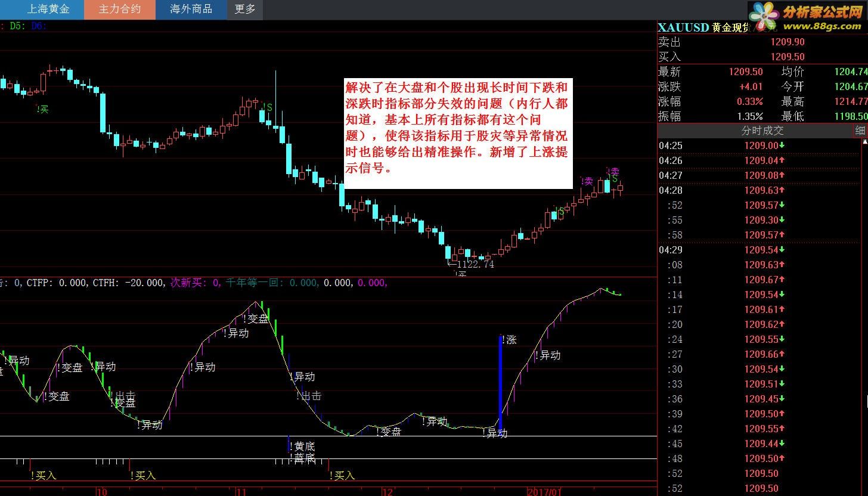The height and width of the screenshot is (496, 868).
Task: Click the :17 row priced 1209.61
Action: pos(759,309)
